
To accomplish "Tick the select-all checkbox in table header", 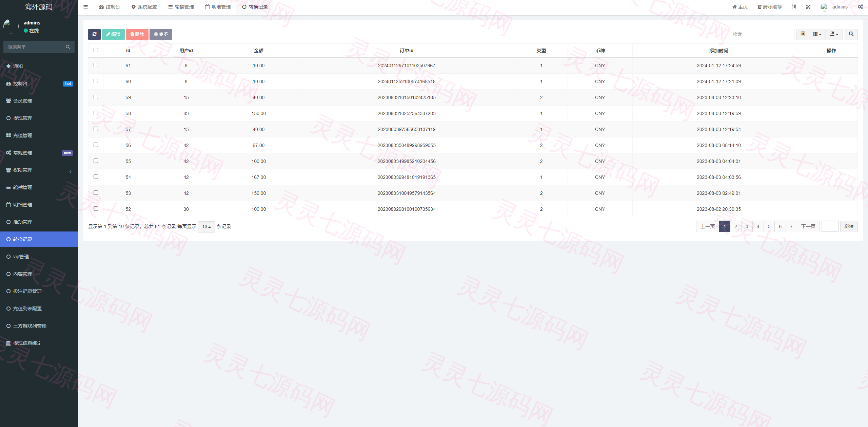I will (x=96, y=50).
